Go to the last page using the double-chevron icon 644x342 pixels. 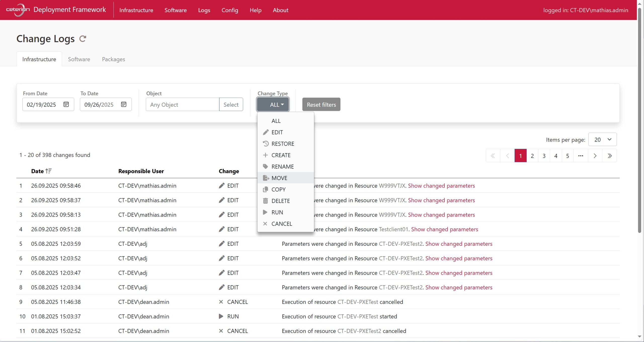coord(609,156)
